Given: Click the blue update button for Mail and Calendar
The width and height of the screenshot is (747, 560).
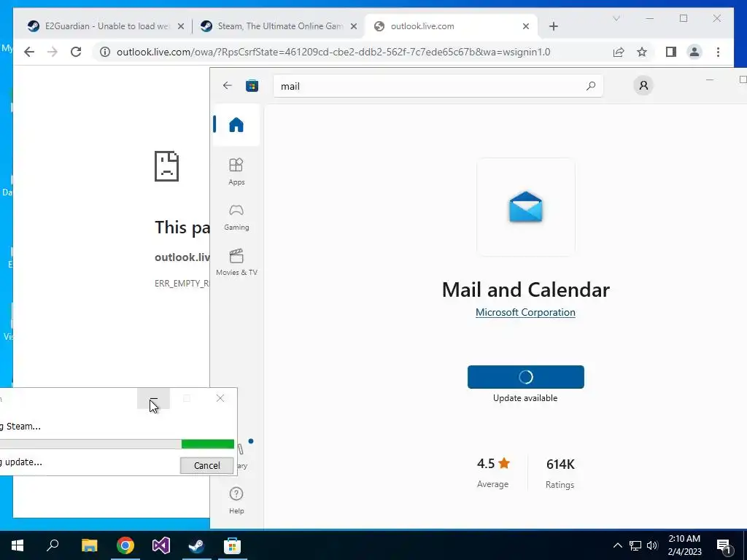Looking at the screenshot, I should coord(525,377).
